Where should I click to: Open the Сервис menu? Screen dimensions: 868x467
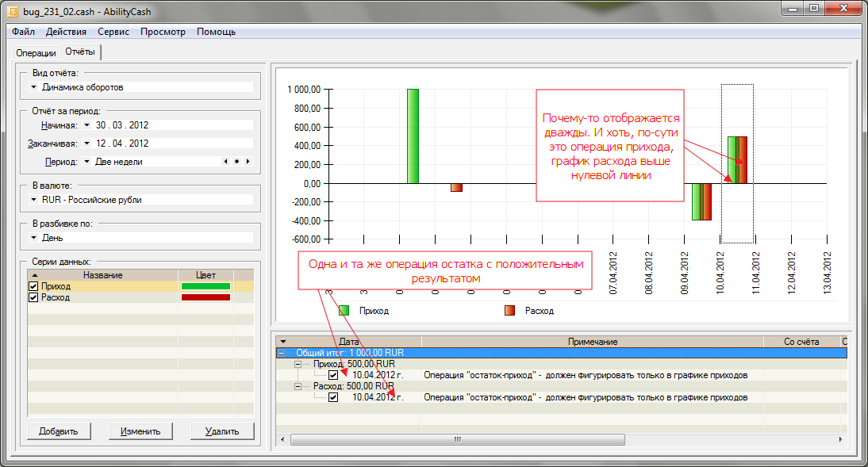[x=113, y=32]
